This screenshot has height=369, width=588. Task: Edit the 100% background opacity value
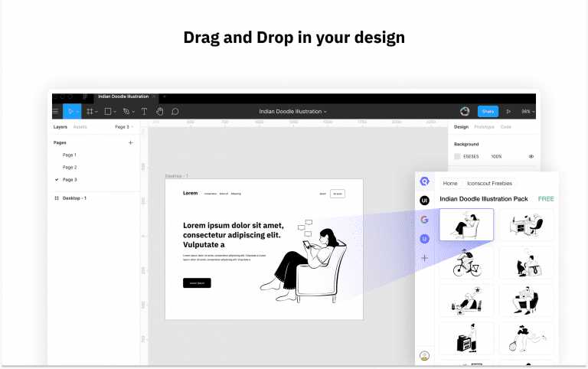496,156
